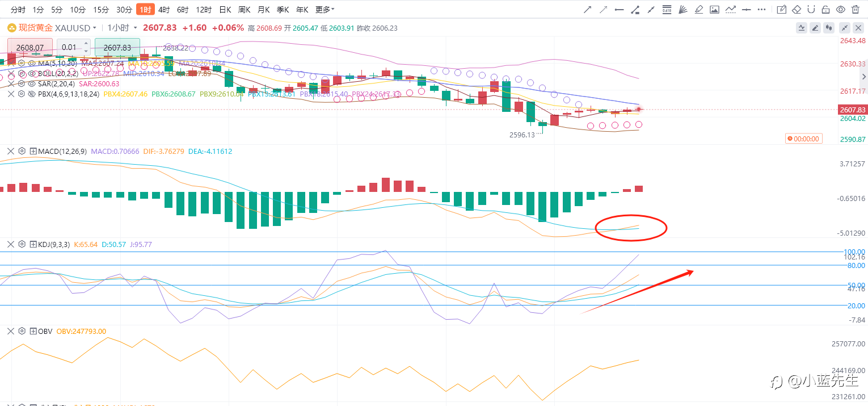Viewport: 868px width, 406px height.
Task: Open the 1小时 period dropdown
Action: (x=120, y=27)
